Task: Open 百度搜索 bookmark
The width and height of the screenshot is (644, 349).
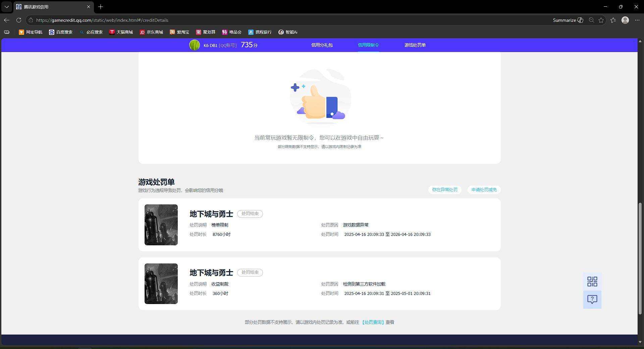Action: (61, 32)
